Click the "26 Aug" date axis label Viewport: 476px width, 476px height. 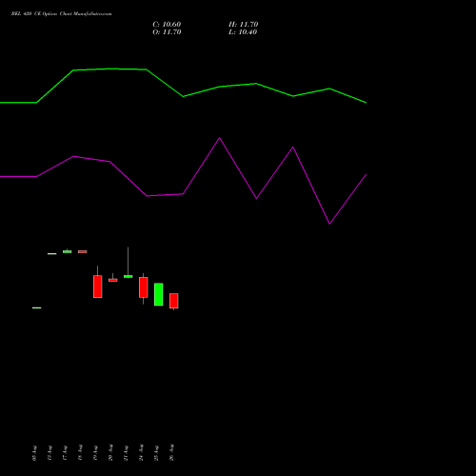click(x=171, y=452)
